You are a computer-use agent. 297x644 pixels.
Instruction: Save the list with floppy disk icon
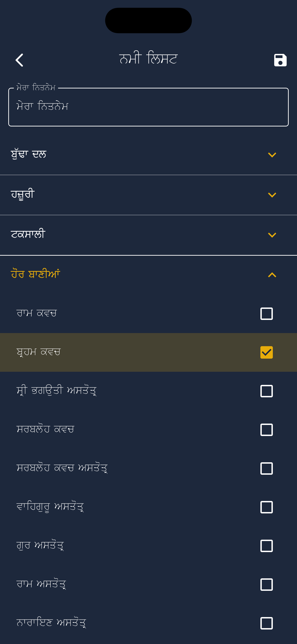(x=280, y=60)
